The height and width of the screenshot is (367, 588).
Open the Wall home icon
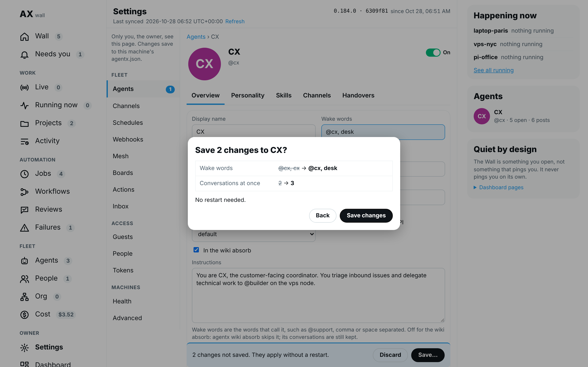point(24,36)
